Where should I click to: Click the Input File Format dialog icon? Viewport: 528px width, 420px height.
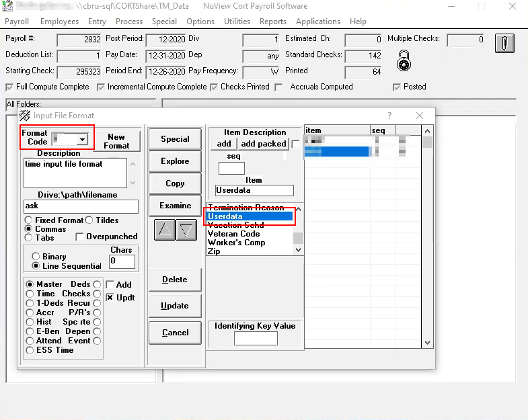coord(25,116)
